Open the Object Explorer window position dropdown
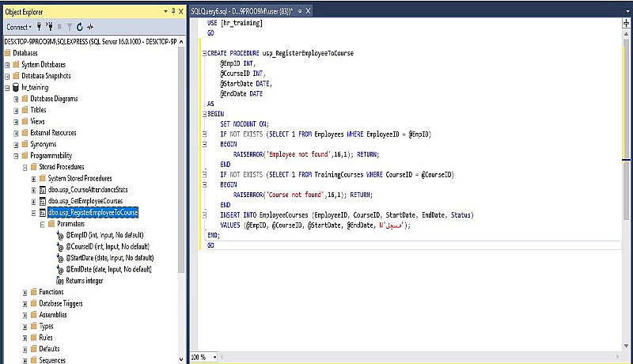 coord(165,11)
